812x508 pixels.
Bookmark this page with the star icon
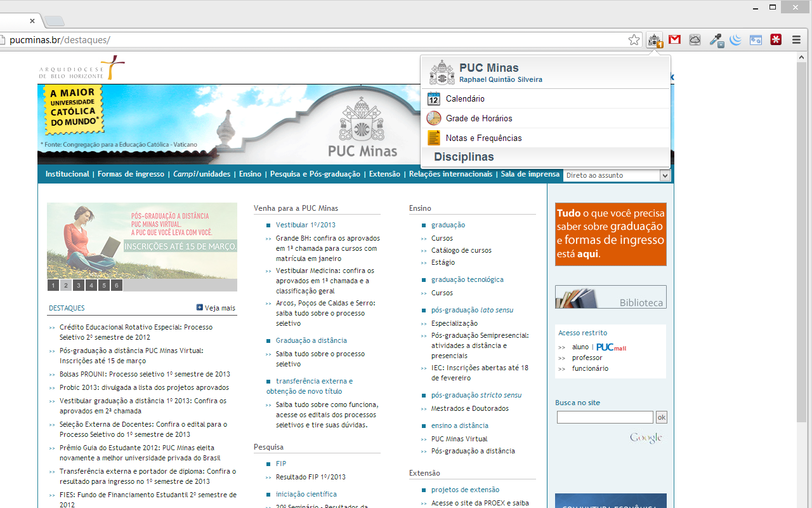tap(634, 40)
